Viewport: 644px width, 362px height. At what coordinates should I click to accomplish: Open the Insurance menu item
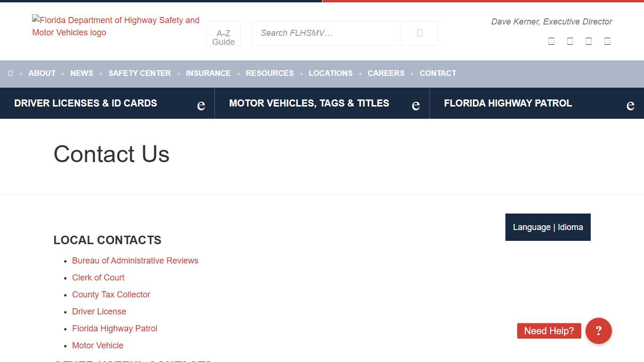[208, 73]
